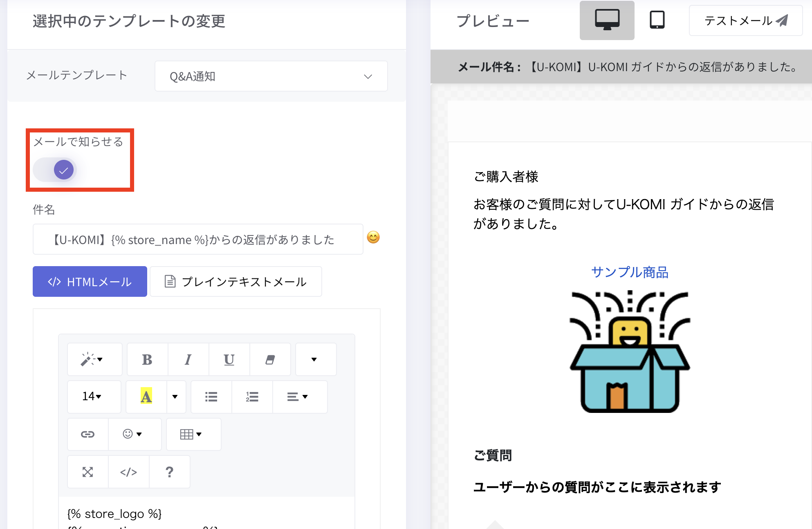Click the yellow highlighted text color swatch
The height and width of the screenshot is (529, 812).
(146, 397)
